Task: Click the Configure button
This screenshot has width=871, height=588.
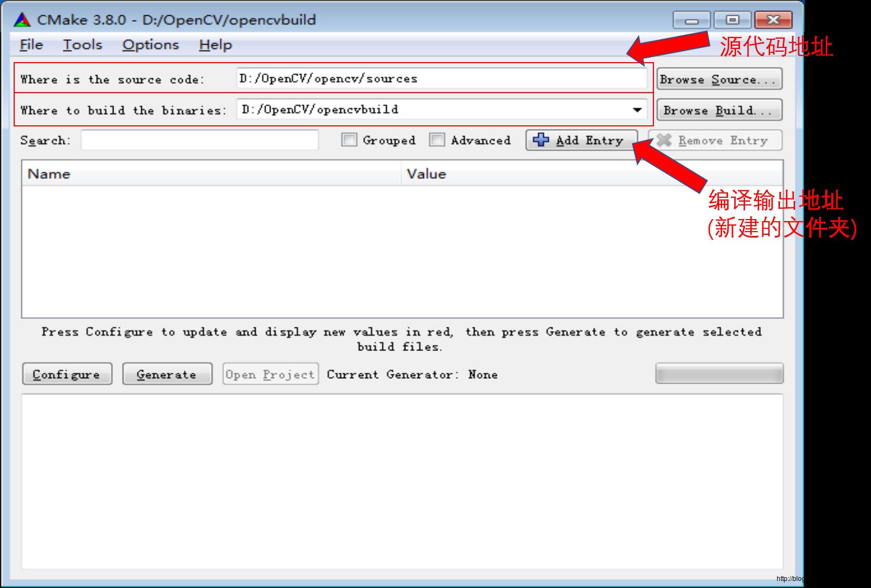Action: 67,374
